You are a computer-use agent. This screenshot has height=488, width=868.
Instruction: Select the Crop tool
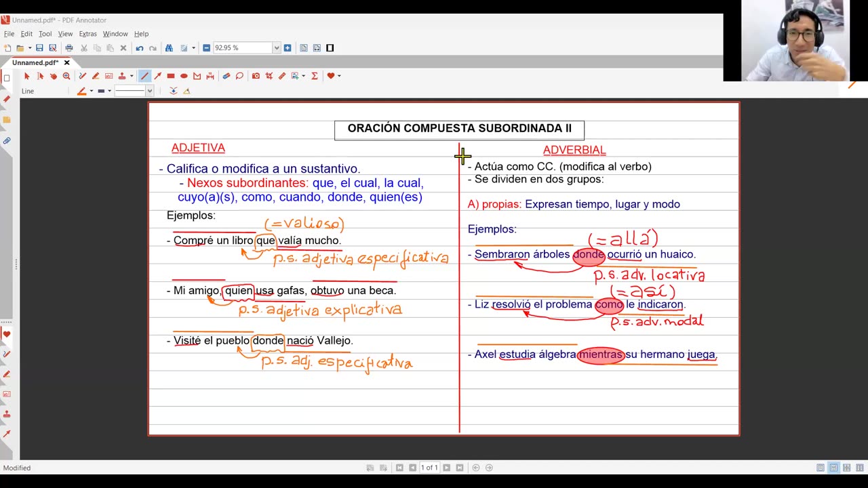269,76
